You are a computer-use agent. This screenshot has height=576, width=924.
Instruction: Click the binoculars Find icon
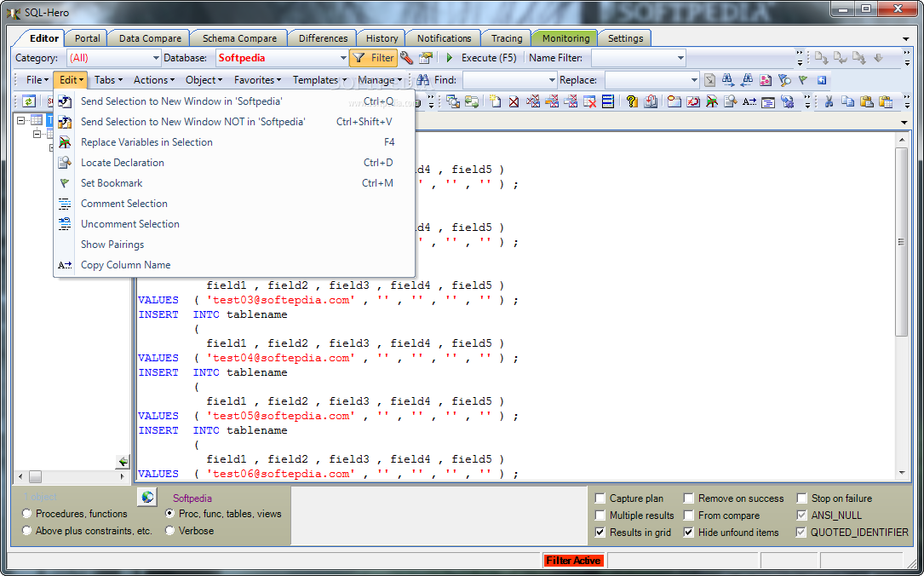[x=422, y=79]
